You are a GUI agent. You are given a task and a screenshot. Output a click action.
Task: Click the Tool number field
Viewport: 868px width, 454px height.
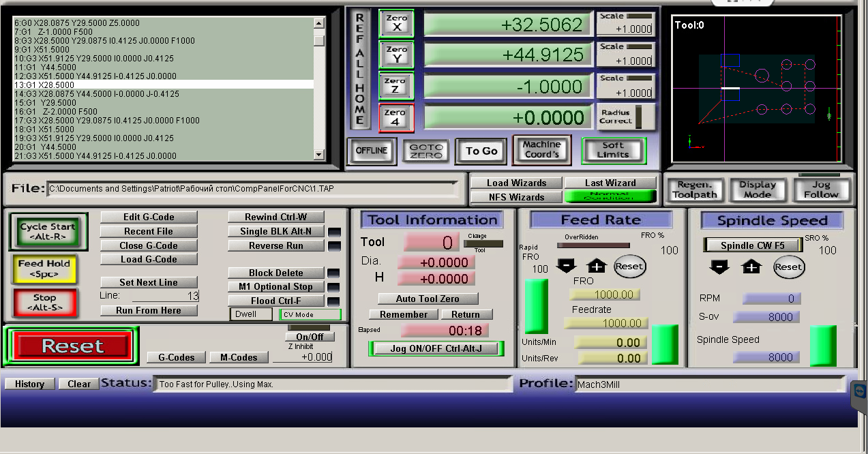pyautogui.click(x=430, y=242)
